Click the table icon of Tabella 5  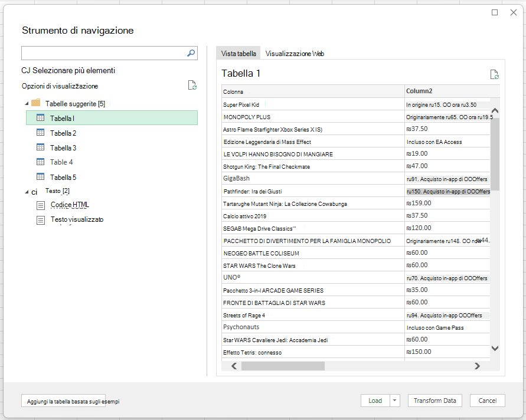pyautogui.click(x=40, y=176)
